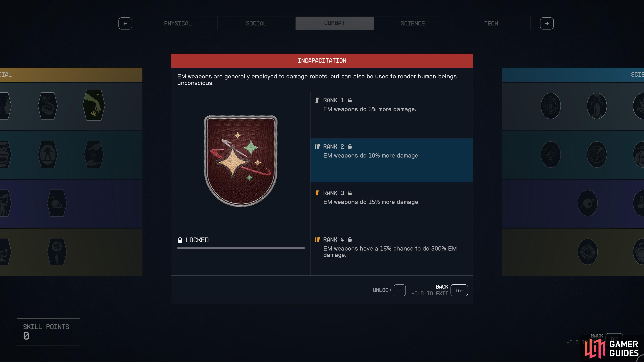Click the Locked progress bar
This screenshot has height=362, width=644.
pos(241,248)
